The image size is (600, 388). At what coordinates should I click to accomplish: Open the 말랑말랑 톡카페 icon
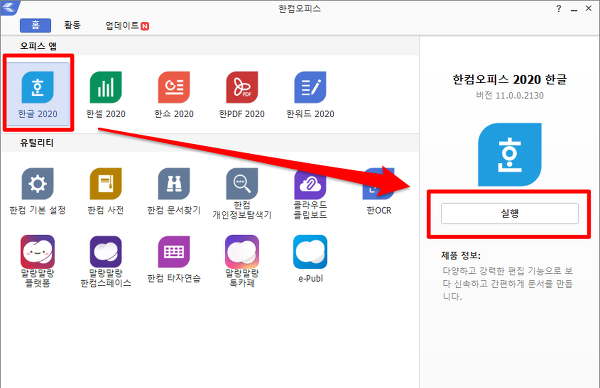coord(242,252)
